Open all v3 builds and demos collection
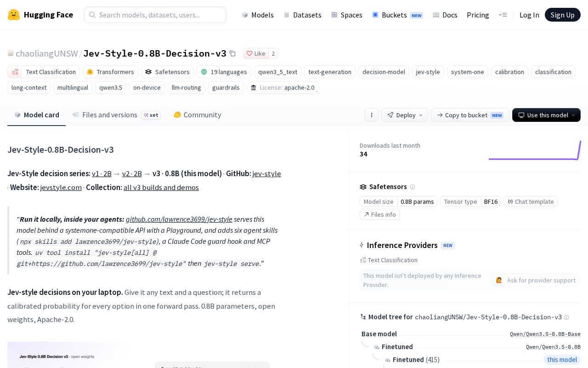The height and width of the screenshot is (368, 588). (161, 187)
